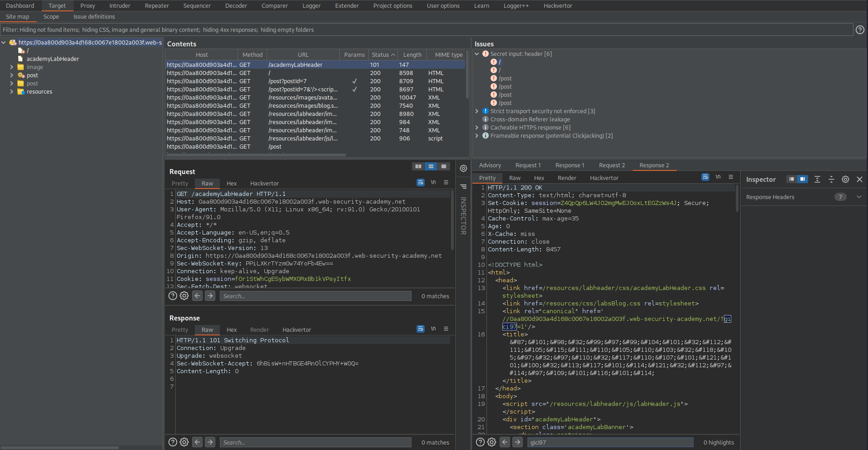This screenshot has height=450, width=868.
Task: Open the collapsed Inspector settings gear
Action: point(463,169)
